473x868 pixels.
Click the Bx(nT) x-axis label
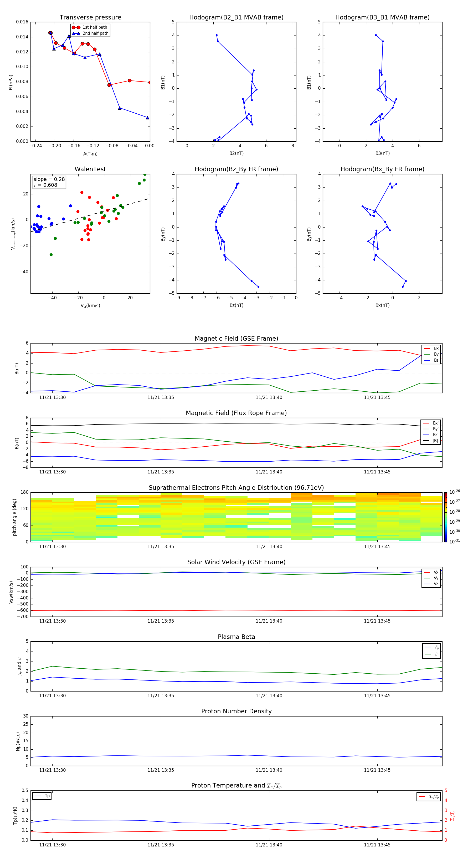click(382, 305)
